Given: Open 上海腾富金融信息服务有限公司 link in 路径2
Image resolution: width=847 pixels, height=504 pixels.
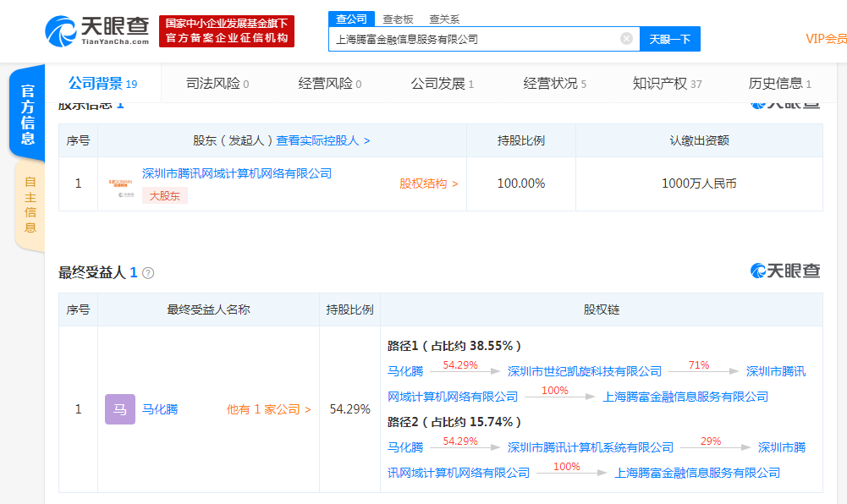Looking at the screenshot, I should coord(697,473).
